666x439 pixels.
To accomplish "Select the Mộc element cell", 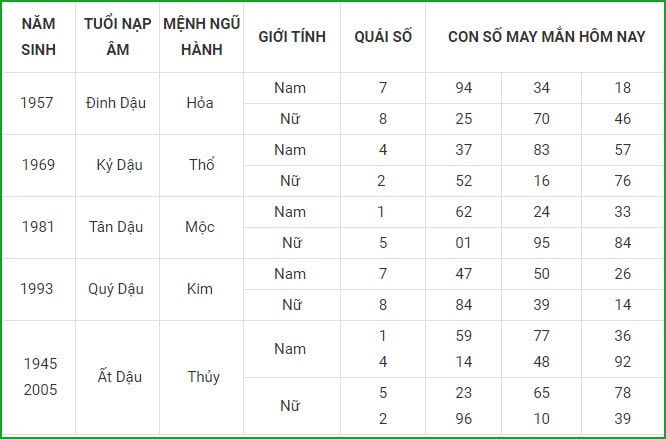I will pyautogui.click(x=200, y=227).
